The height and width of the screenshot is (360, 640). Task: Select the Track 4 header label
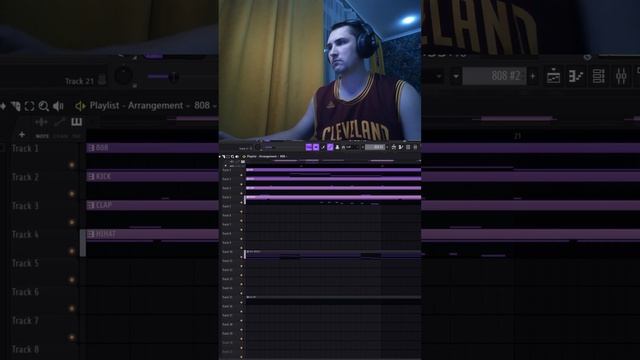click(x=25, y=235)
